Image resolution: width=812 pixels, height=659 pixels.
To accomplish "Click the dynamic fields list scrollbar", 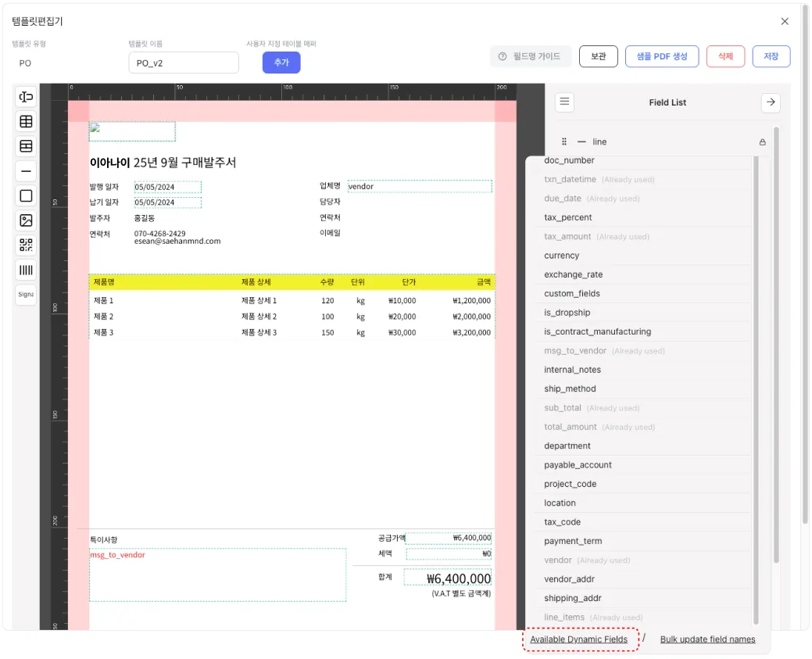I will 755,389.
